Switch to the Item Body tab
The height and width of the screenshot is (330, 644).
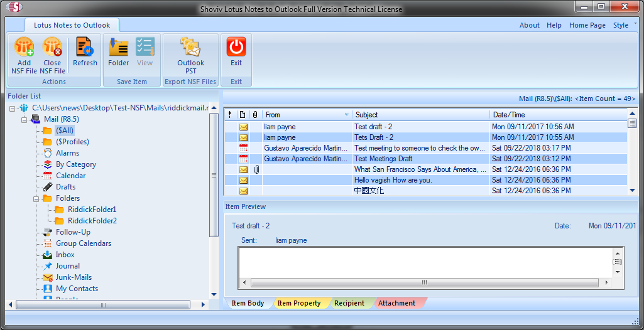(248, 304)
